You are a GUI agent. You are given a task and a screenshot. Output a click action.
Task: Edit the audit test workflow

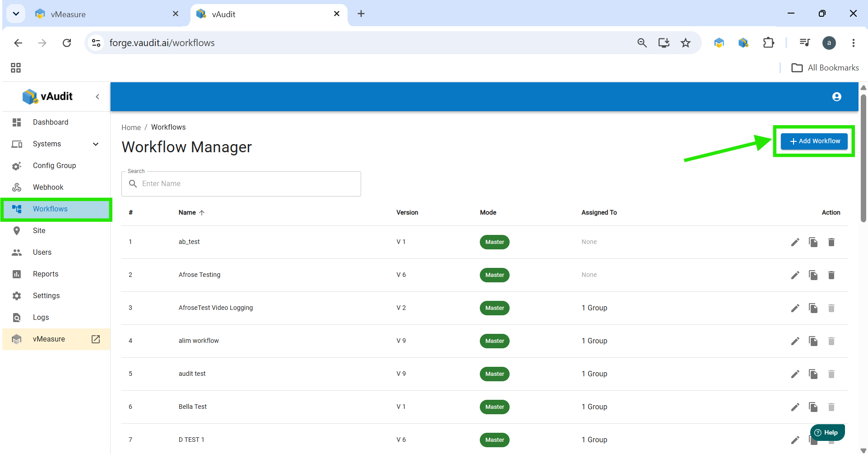pyautogui.click(x=795, y=374)
